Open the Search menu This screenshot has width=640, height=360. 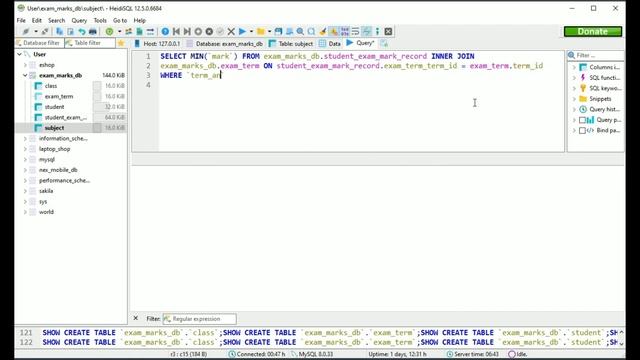pyautogui.click(x=56, y=20)
